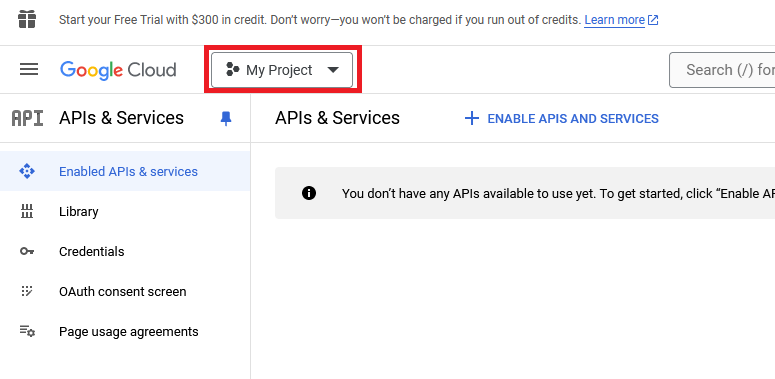Screen dimensions: 775x379
Task: Click the project hexagon icon in selector
Action: click(x=232, y=70)
